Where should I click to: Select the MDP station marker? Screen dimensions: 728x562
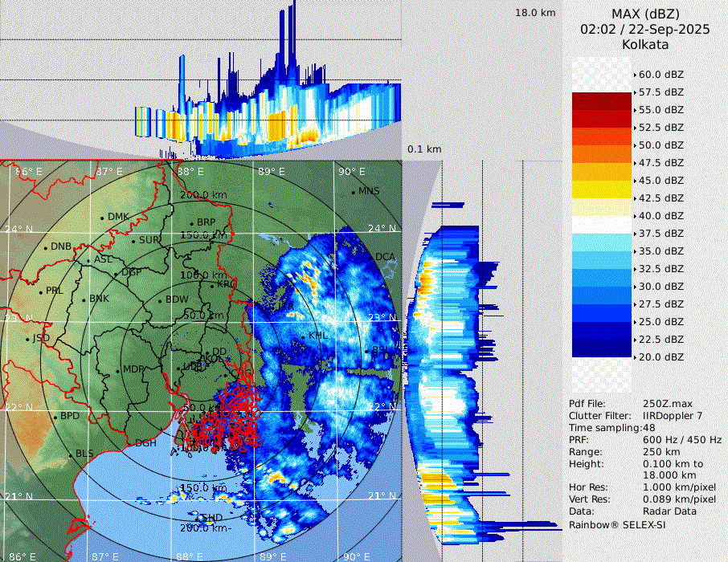(117, 370)
